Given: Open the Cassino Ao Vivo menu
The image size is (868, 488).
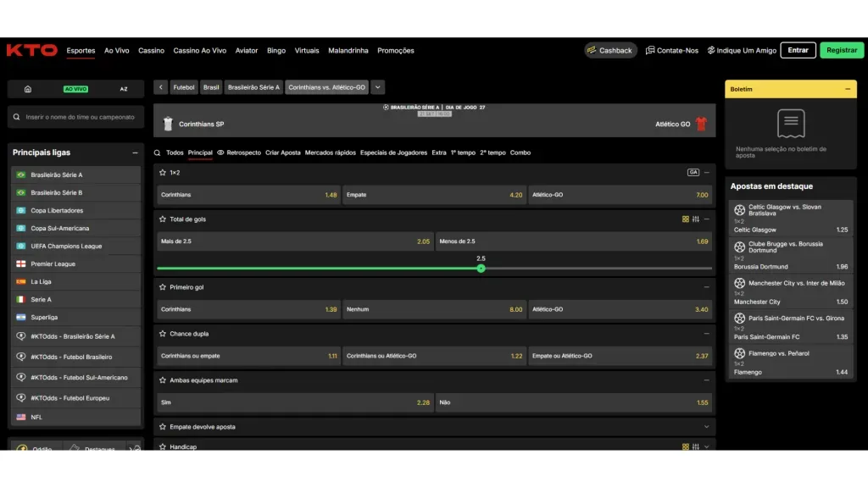Looking at the screenshot, I should tap(199, 51).
